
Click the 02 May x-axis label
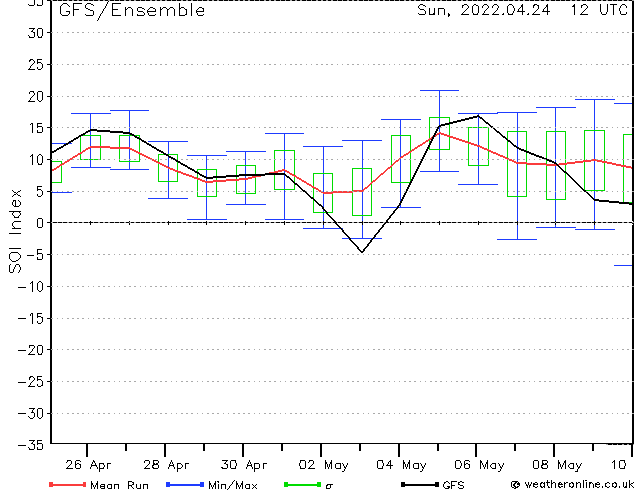pyautogui.click(x=323, y=465)
